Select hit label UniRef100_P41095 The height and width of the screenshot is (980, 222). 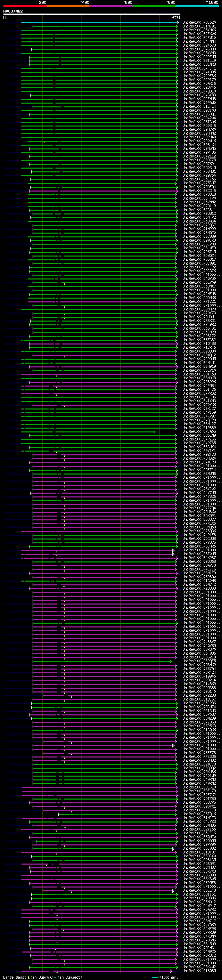click(x=199, y=72)
